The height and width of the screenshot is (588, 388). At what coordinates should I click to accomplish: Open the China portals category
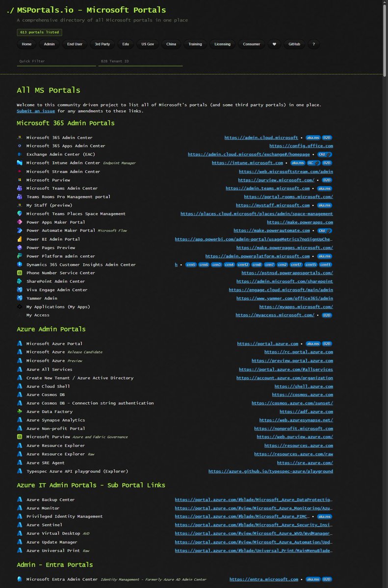tap(171, 44)
